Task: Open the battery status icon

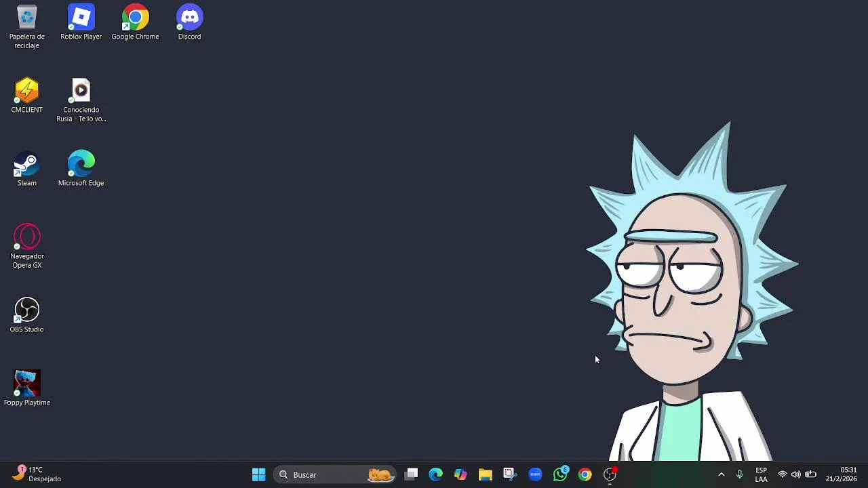Action: pos(810,474)
